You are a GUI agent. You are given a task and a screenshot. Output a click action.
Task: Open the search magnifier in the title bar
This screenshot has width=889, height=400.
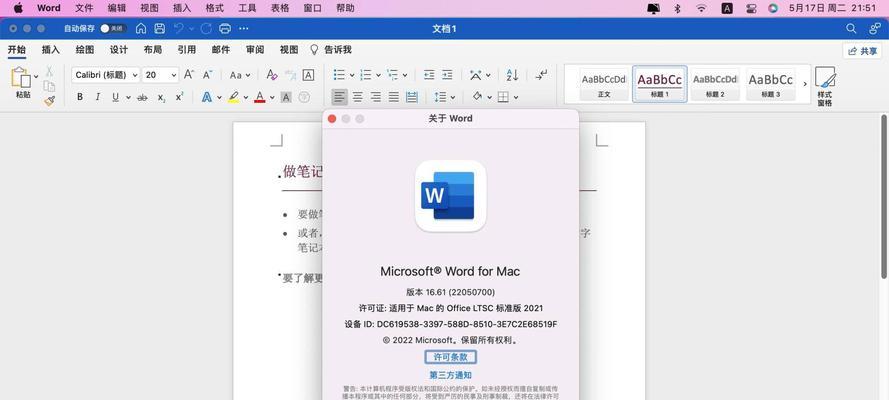point(851,28)
